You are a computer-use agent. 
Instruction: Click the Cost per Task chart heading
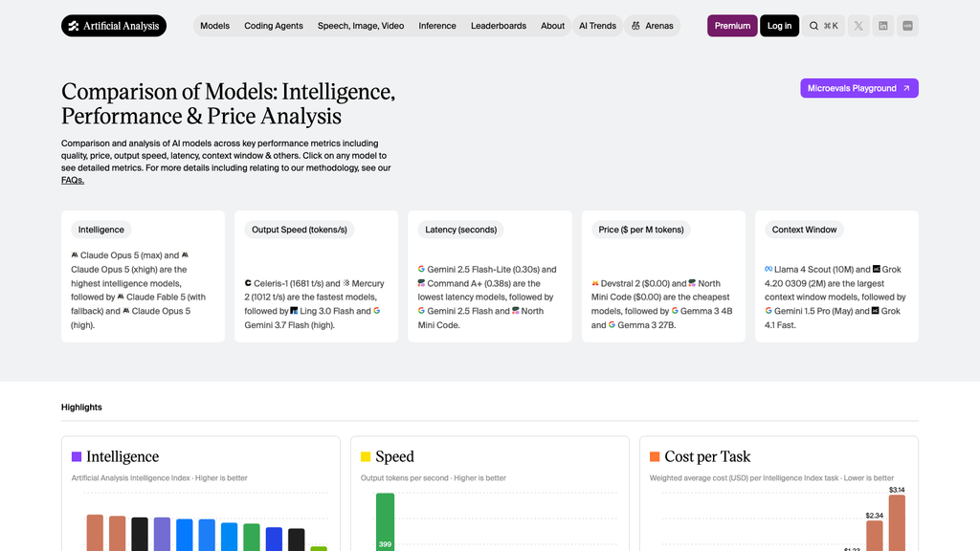click(x=707, y=456)
